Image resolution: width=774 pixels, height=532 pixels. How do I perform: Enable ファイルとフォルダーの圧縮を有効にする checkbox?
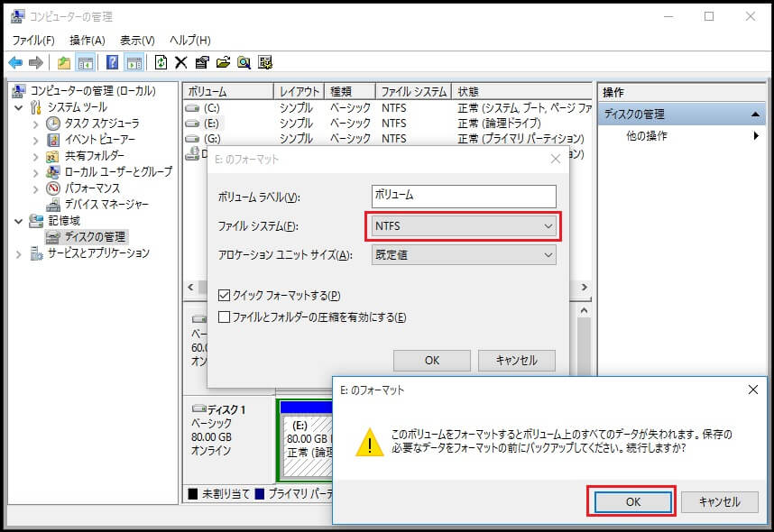point(224,316)
